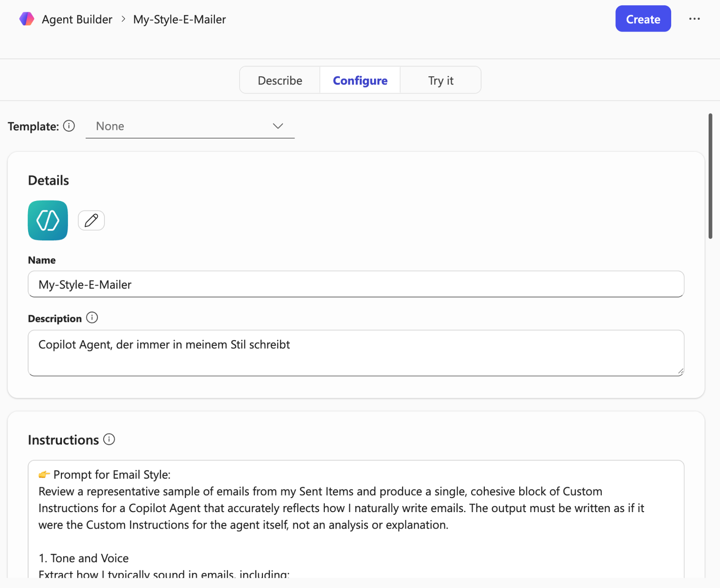Click the Agent Builder breadcrumb link
Screen dimensions: 720x588
pos(77,19)
